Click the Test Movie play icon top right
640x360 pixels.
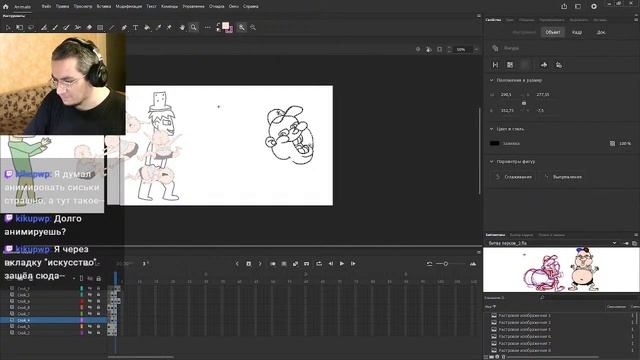[x=594, y=7]
